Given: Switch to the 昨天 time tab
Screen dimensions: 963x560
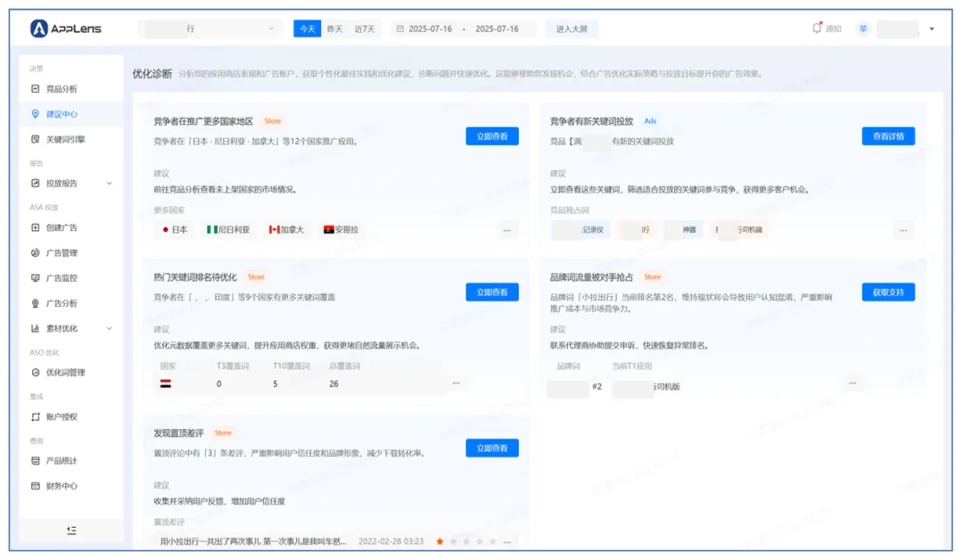Looking at the screenshot, I should tap(334, 28).
